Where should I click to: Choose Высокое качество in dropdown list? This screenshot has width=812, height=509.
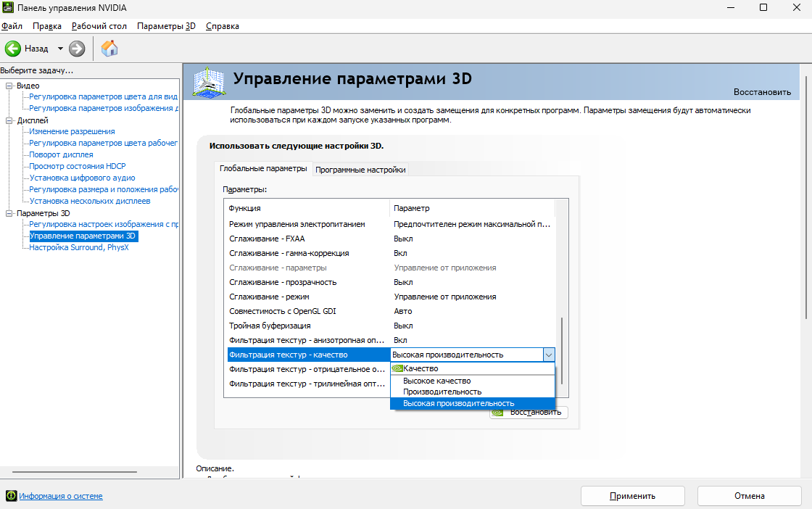tap(472, 381)
